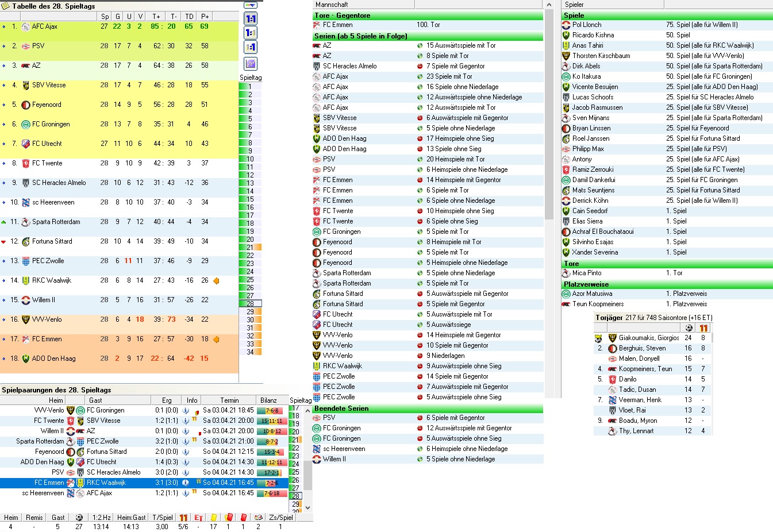773x532 pixels.
Task: Click crowned ball icon beside Giakoumakis, Giorgios
Action: pos(598,338)
